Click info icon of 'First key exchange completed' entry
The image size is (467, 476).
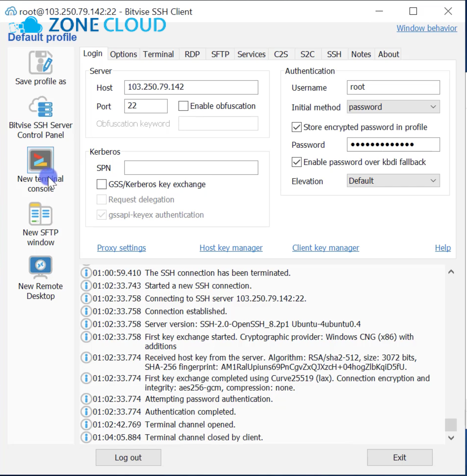[x=86, y=378]
